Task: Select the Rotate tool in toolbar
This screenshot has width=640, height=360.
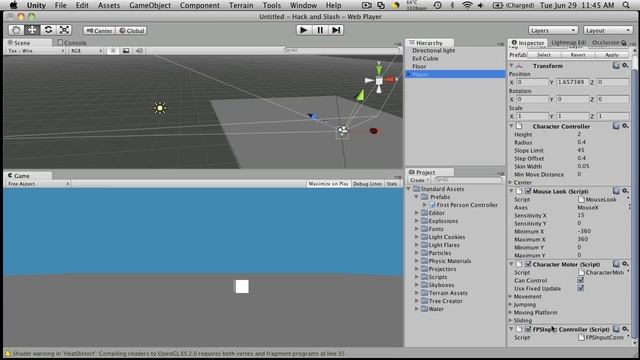Action: tap(48, 30)
